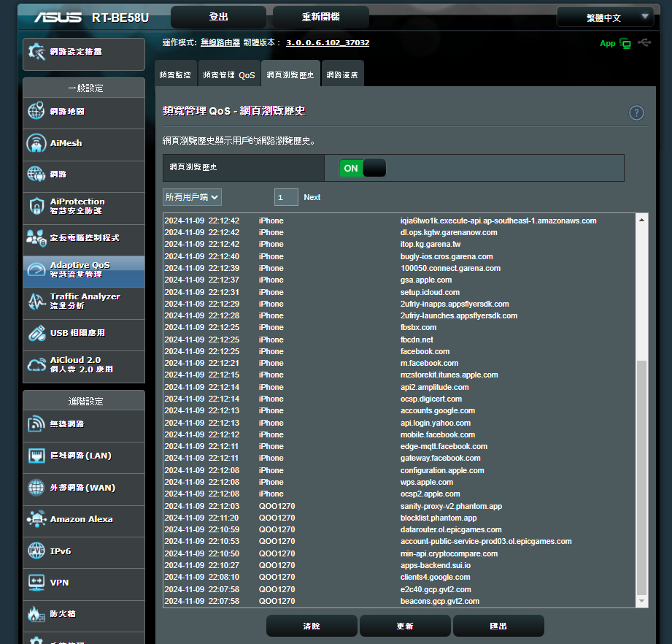Click the page number input field

coord(286,197)
